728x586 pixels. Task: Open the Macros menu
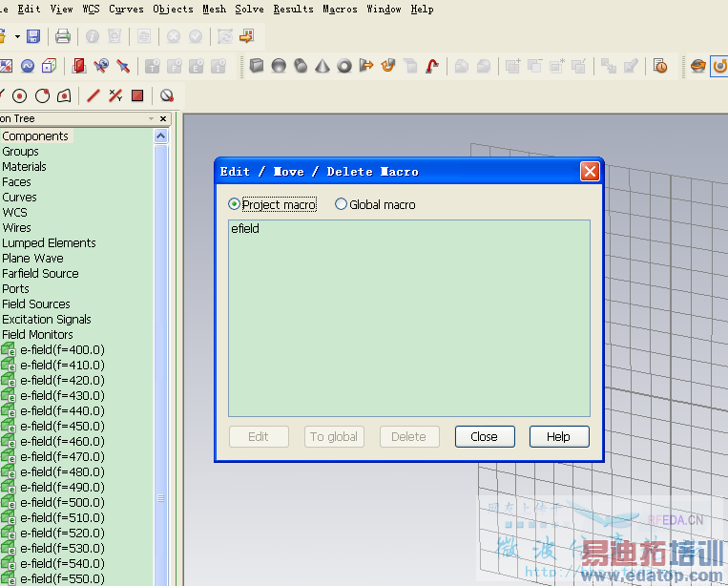(x=340, y=9)
